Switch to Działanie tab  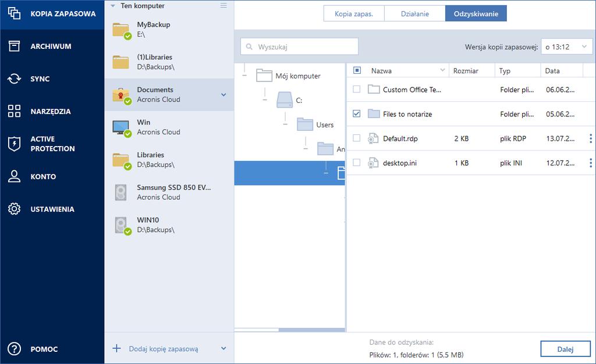tap(414, 13)
